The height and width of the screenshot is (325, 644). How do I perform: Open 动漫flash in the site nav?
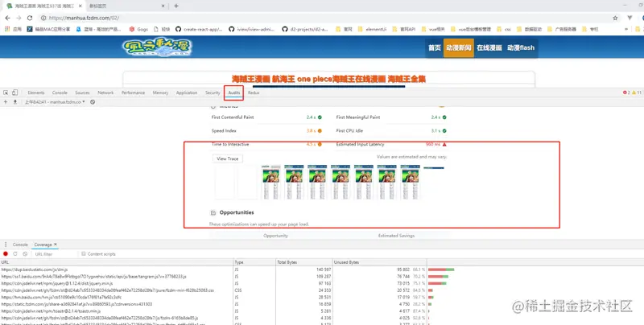tap(521, 48)
